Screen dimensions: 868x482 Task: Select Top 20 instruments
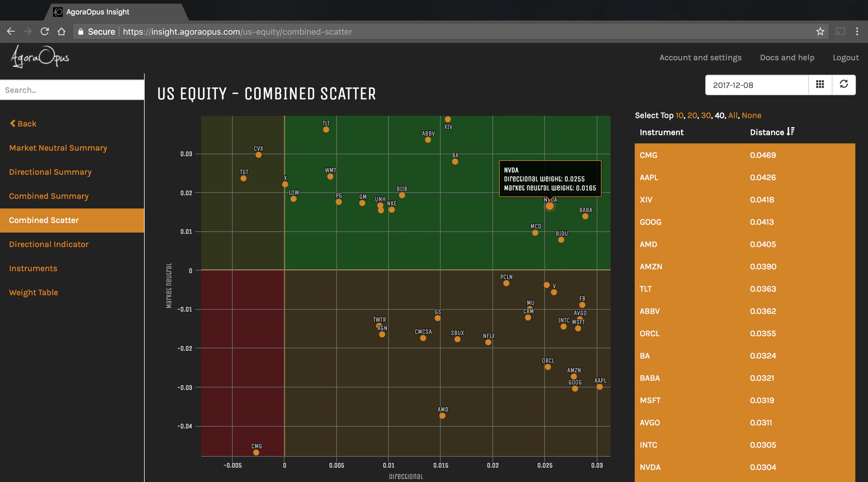tap(692, 116)
